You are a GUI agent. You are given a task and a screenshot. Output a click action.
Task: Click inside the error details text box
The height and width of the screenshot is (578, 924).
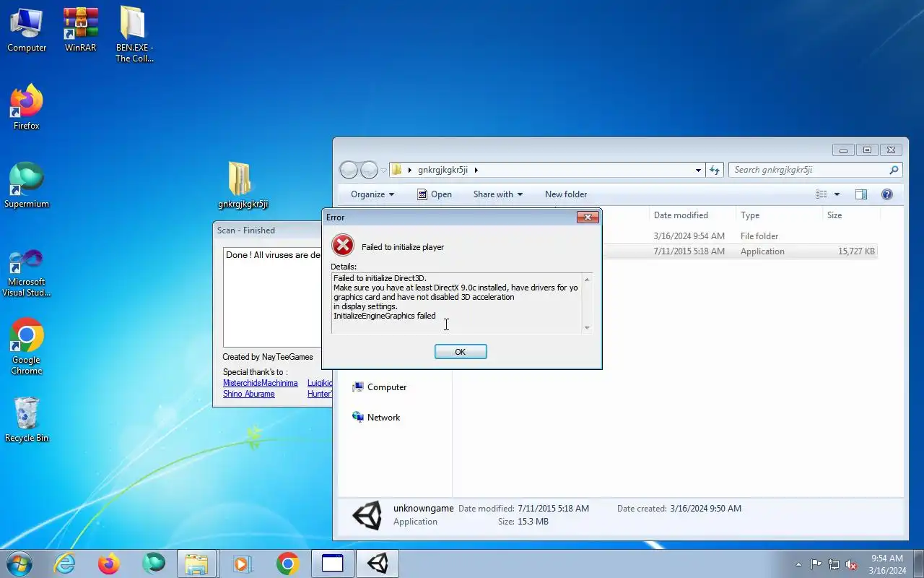point(461,303)
